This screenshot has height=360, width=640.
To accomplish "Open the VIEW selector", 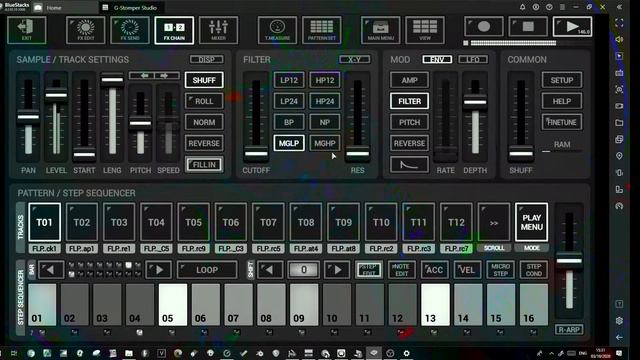I will (425, 30).
